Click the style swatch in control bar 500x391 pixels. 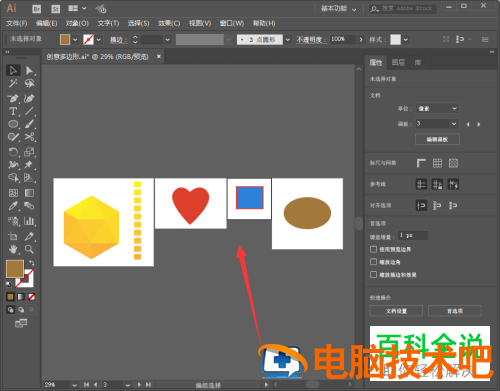(x=396, y=40)
